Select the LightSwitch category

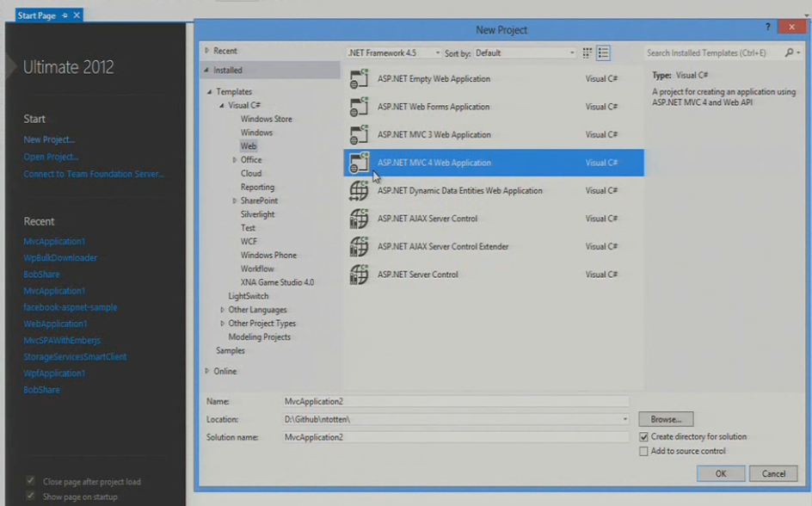tap(248, 296)
